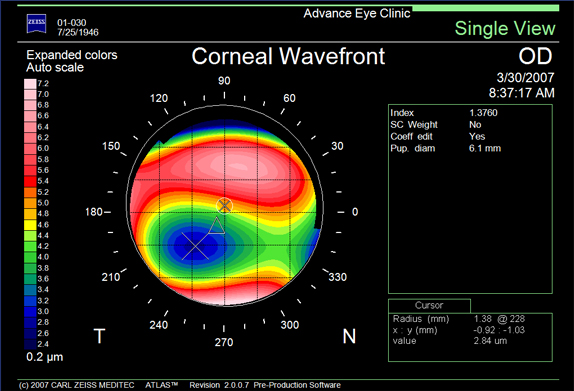Click the 210 degree axis label
Viewport: 574px width, 391px height.
tap(111, 277)
